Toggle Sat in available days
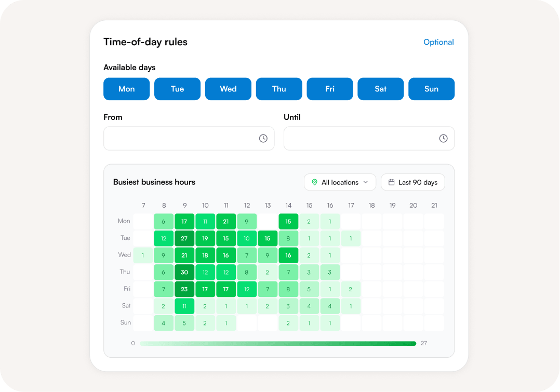Screen dimensions: 560x392 click(381, 89)
